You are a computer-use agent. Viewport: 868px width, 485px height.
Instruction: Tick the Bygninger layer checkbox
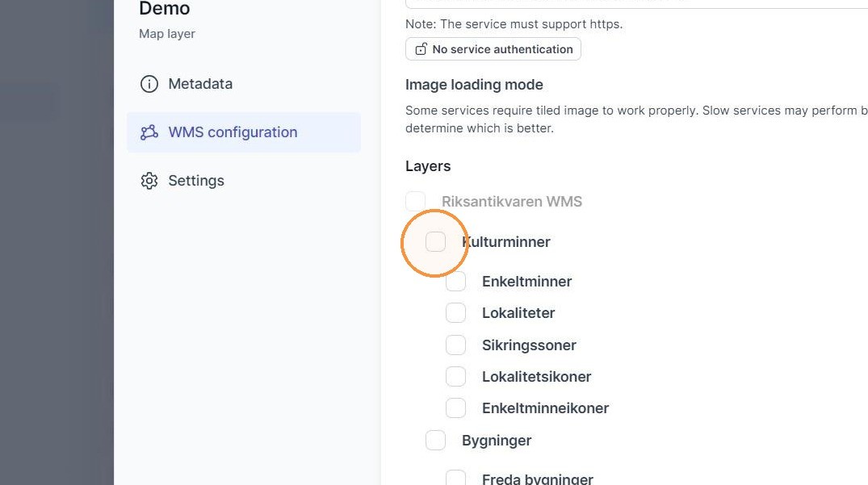436,440
